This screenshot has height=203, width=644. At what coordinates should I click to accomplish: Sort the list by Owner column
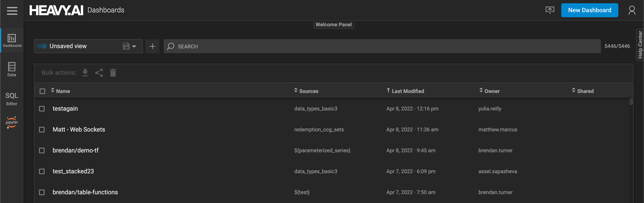click(492, 91)
